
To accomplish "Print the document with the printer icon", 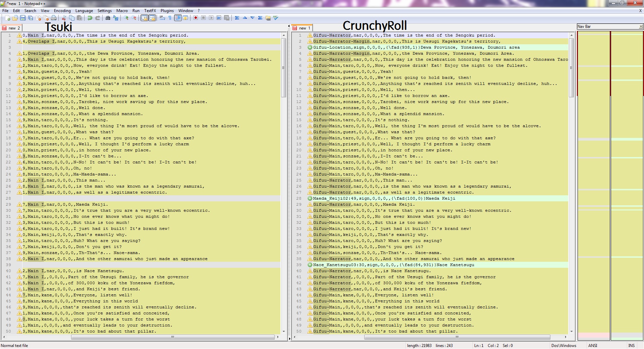I will [54, 18].
